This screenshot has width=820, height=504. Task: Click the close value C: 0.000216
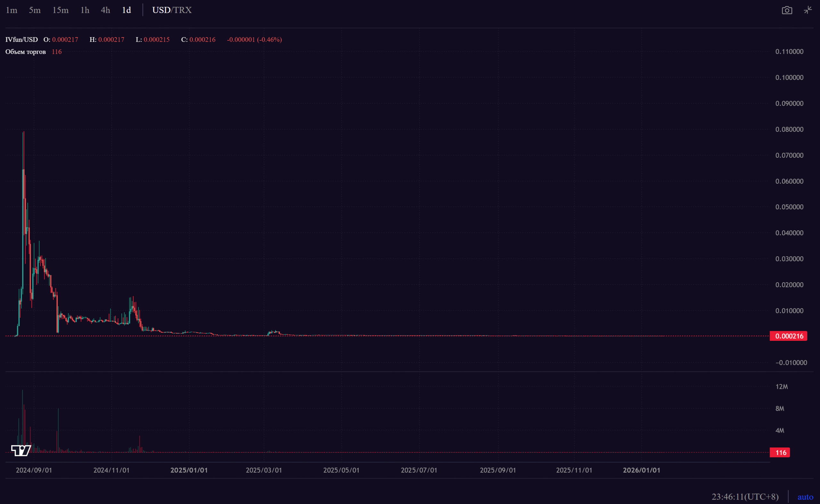pos(198,40)
